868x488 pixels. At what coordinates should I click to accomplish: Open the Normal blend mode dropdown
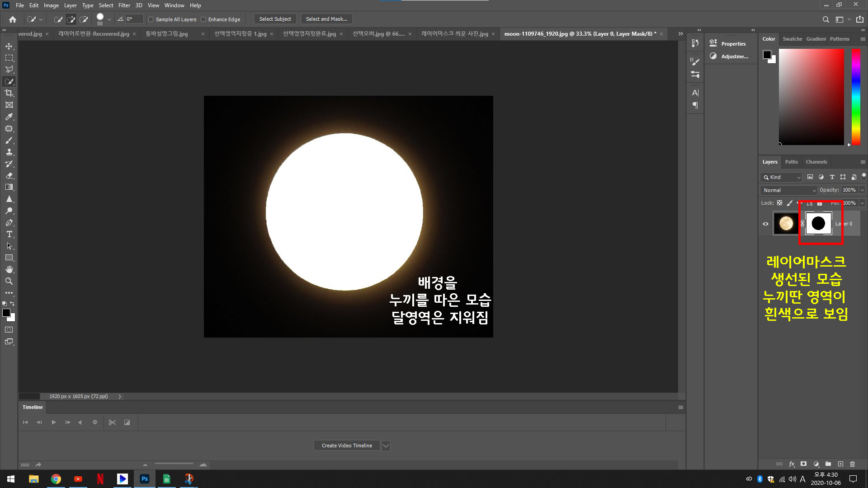click(x=789, y=190)
